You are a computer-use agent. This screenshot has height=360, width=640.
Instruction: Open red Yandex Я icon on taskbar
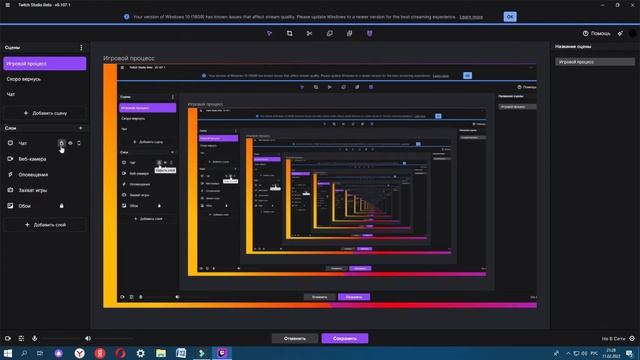click(x=100, y=353)
